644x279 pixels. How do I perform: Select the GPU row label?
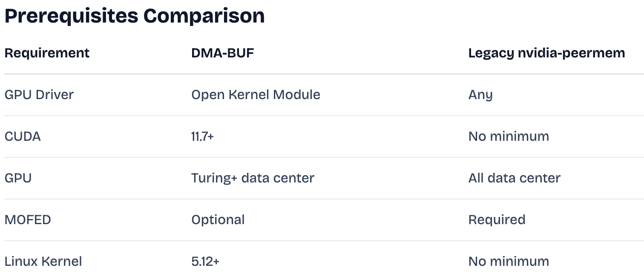pos(18,178)
